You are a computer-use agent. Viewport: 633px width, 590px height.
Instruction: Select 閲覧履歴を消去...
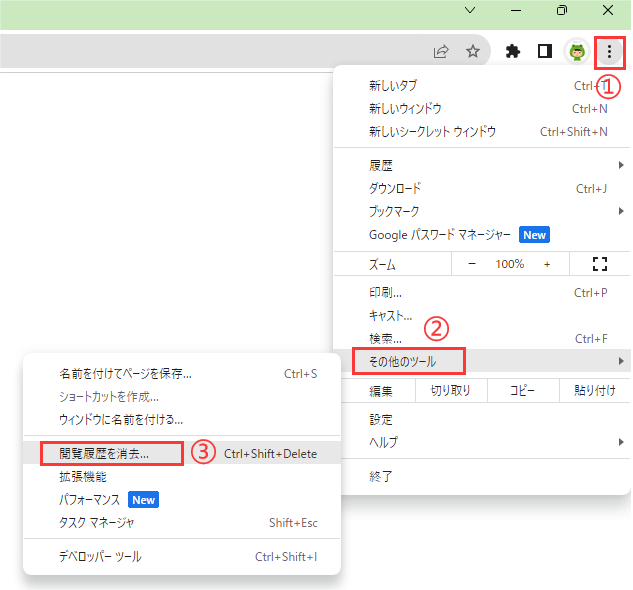(182, 453)
